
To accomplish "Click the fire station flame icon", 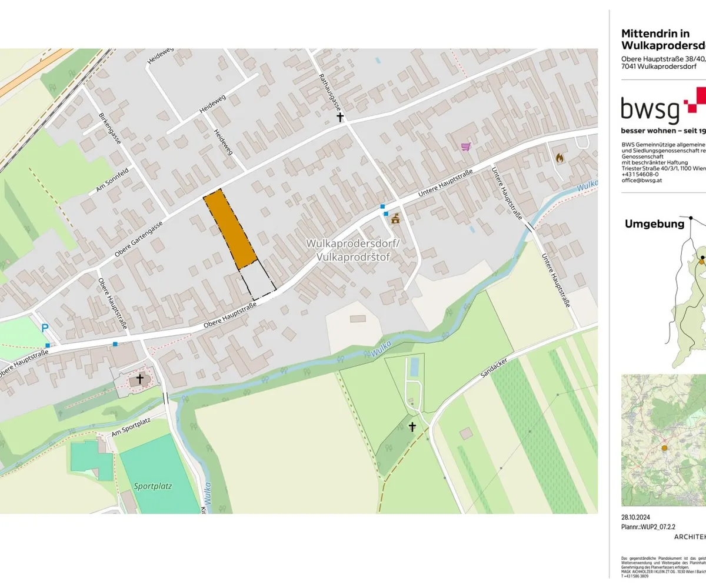I will click(560, 158).
